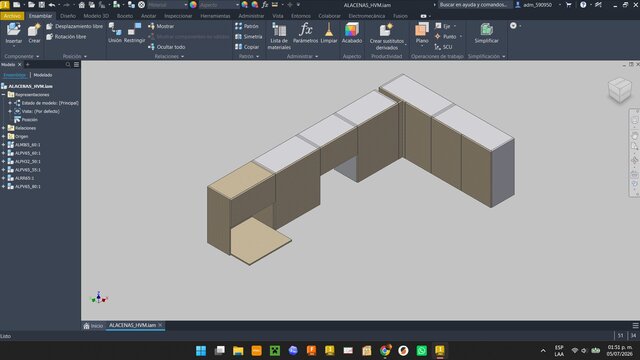The width and height of the screenshot is (640, 360).
Task: Switch to the Boceto tab
Action: 125,16
